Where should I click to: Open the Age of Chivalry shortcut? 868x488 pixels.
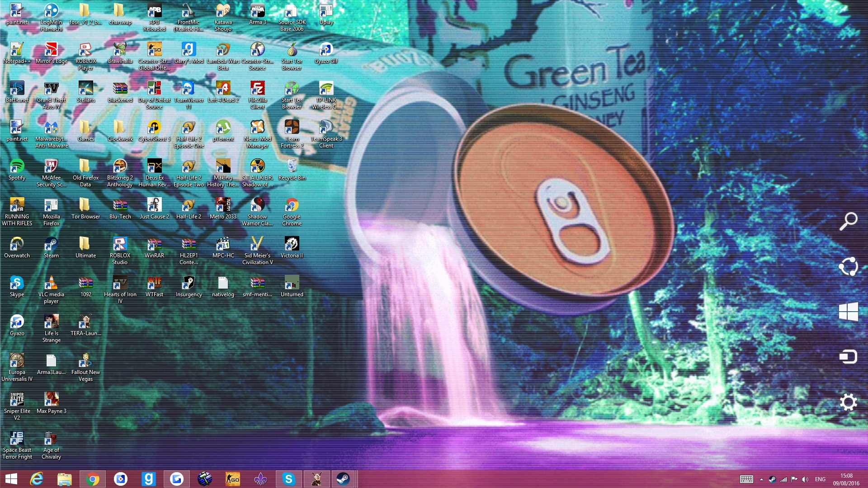[52, 445]
